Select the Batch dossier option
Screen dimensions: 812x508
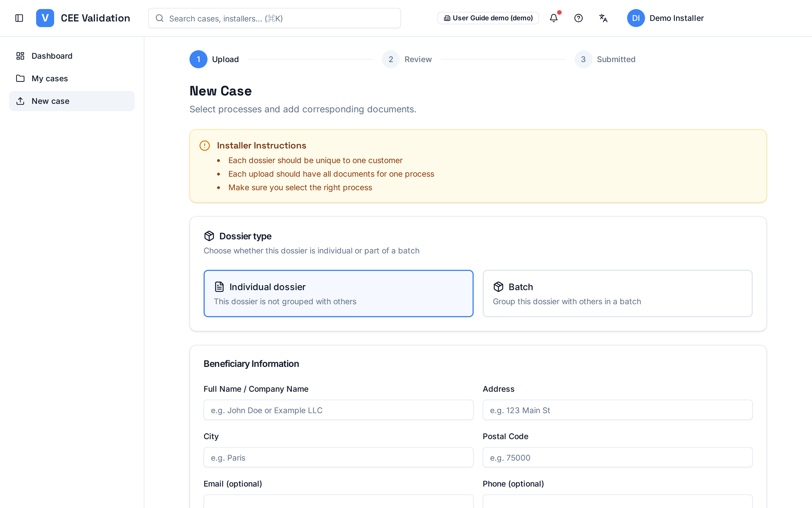point(617,293)
